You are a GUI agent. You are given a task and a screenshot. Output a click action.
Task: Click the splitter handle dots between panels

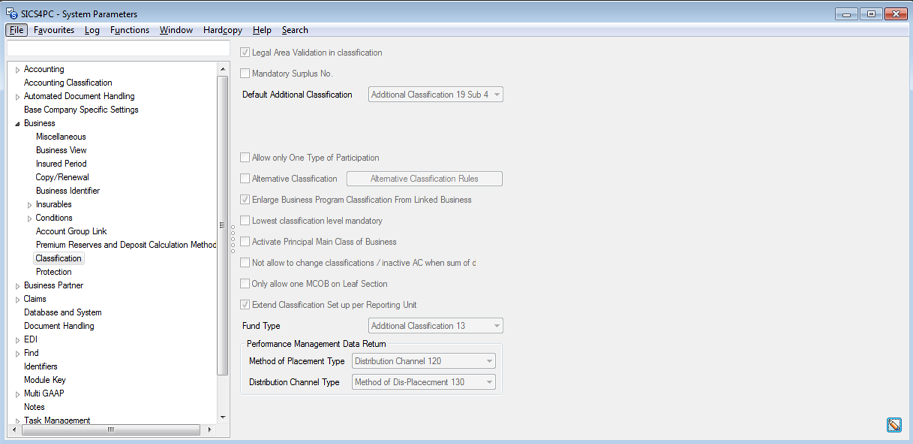233,239
